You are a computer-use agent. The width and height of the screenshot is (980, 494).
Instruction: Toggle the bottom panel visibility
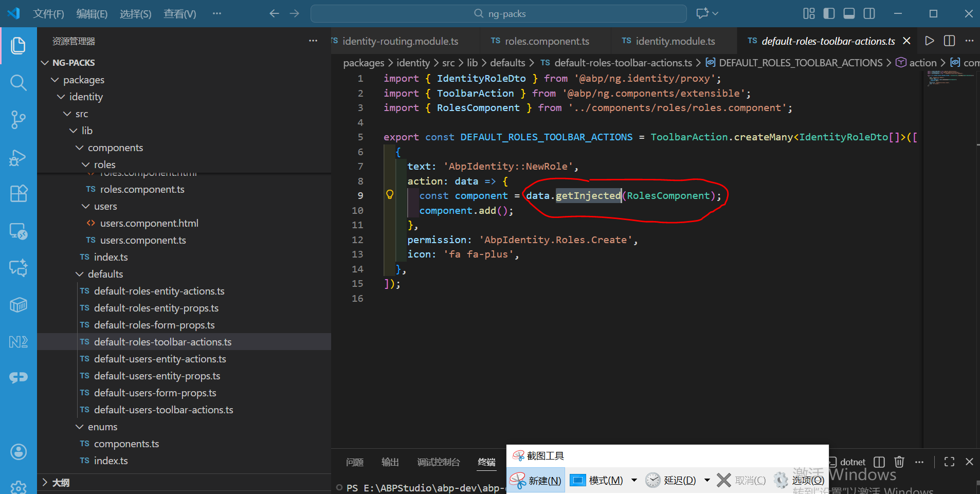[x=849, y=13]
